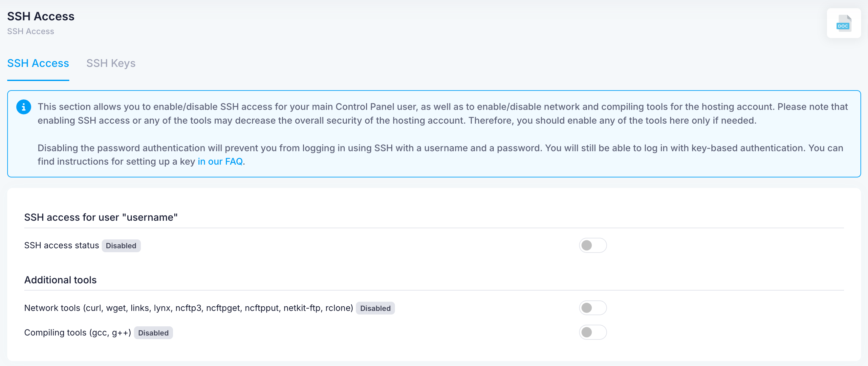Image resolution: width=868 pixels, height=366 pixels.
Task: Open the DOC documentation icon
Action: pyautogui.click(x=843, y=23)
